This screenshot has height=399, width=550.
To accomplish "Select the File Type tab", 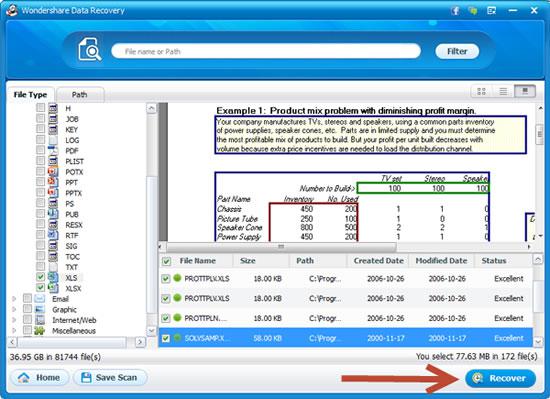I will [x=31, y=95].
